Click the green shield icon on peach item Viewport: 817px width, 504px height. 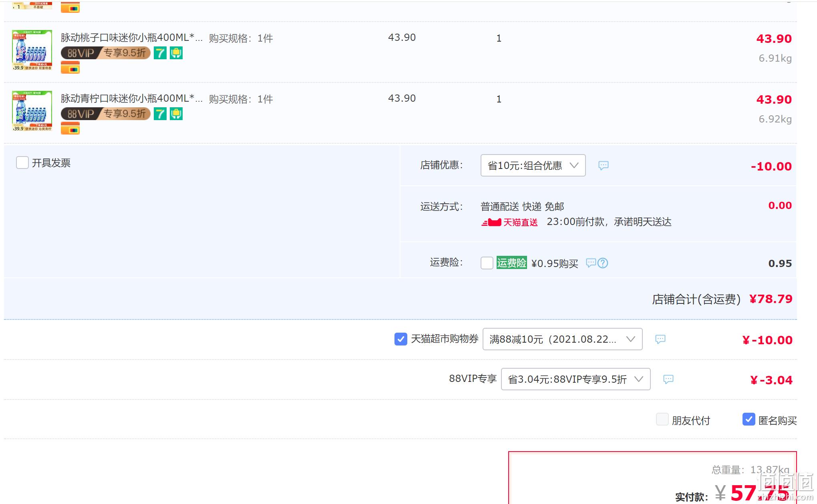coord(176,53)
